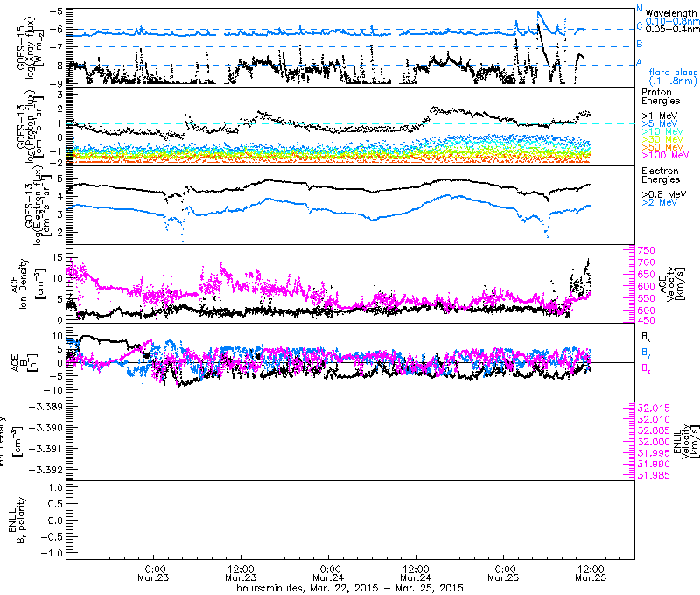Select the '0.05-0.4nm' wavelength legend entry
700x595 pixels.
coord(672,29)
